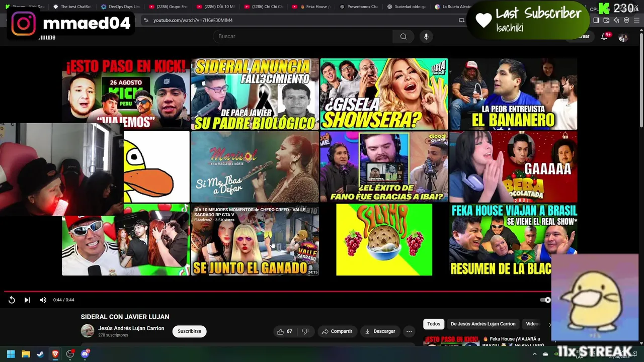644x362 pixels.
Task: Select the Videos filter chip
Action: pos(532,324)
